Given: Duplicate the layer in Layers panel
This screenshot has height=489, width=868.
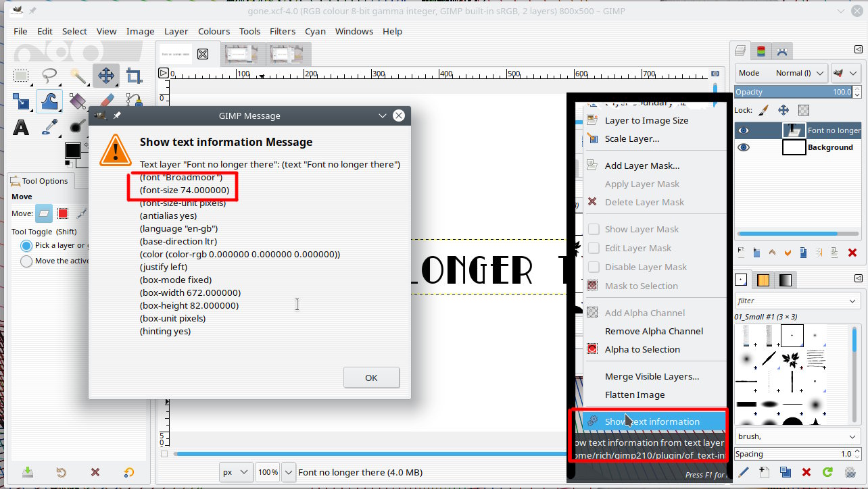Looking at the screenshot, I should point(802,253).
